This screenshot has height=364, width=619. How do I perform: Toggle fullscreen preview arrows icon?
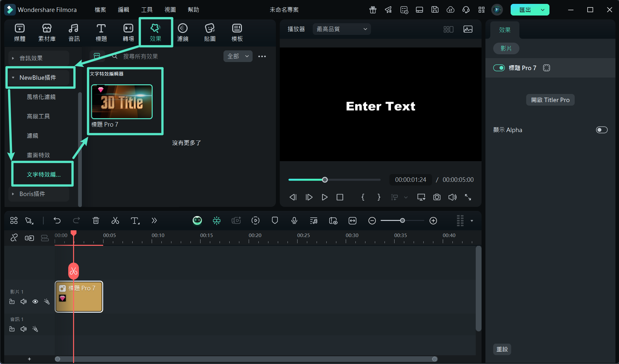[x=468, y=197]
